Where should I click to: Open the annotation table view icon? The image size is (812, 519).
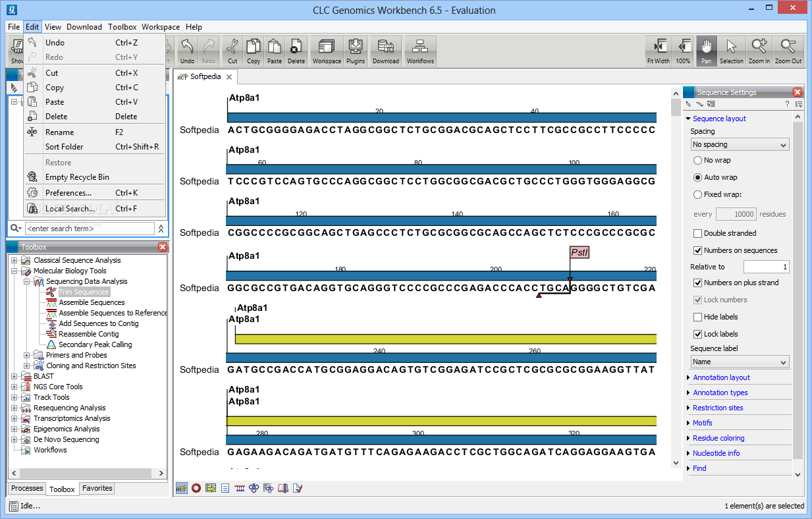211,488
